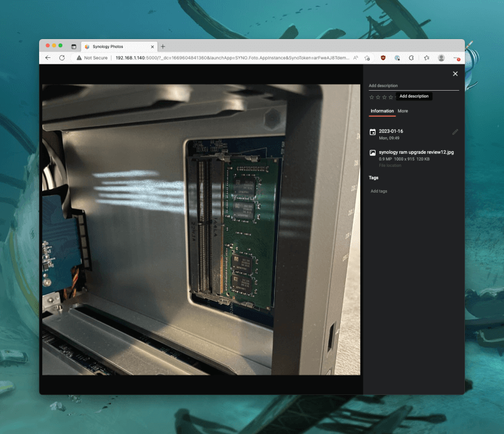Switch to the More tab
Viewport: 504px width, 434px height.
(403, 111)
